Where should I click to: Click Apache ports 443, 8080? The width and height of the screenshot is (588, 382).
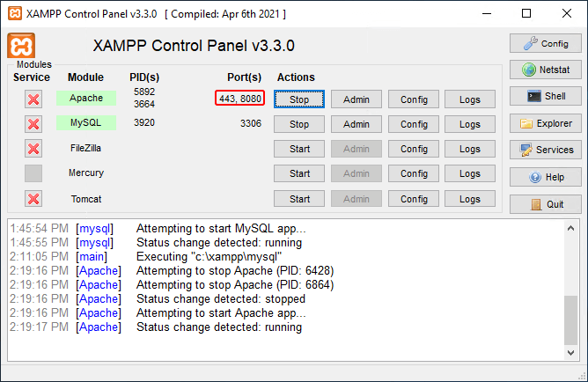[240, 99]
